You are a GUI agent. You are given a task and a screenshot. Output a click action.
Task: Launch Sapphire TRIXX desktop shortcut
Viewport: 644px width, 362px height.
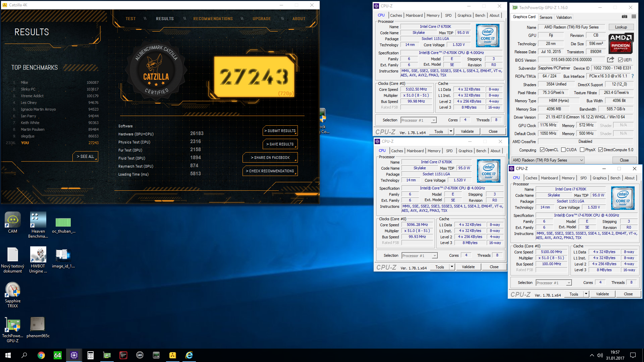point(13,294)
